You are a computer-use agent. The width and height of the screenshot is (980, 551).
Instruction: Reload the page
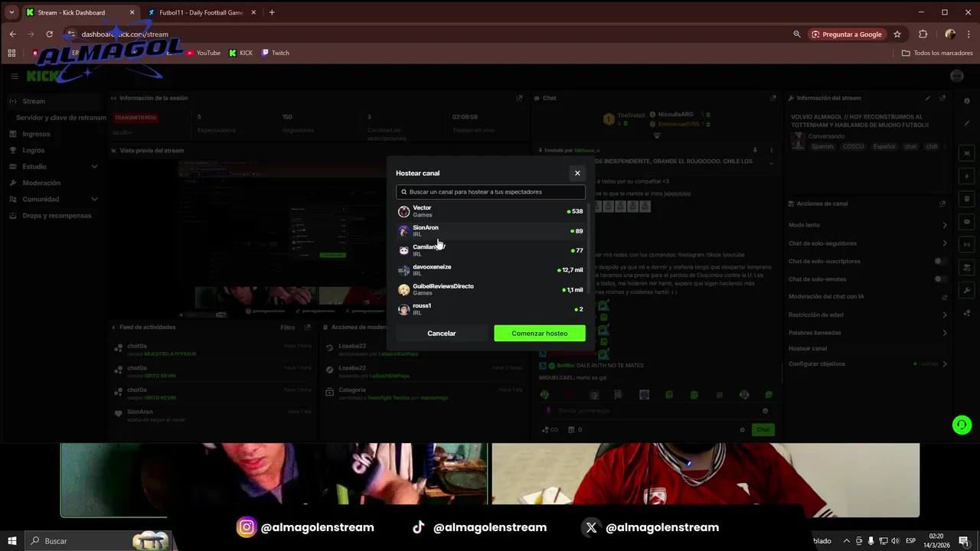pos(49,34)
